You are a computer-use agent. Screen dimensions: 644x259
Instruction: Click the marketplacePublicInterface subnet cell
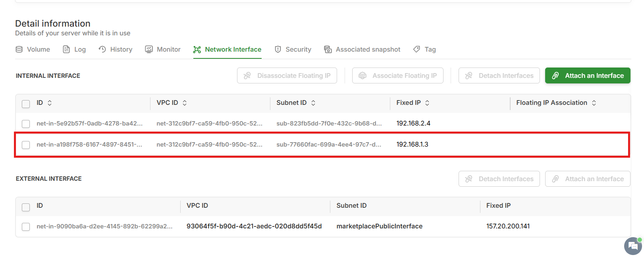pos(379,226)
